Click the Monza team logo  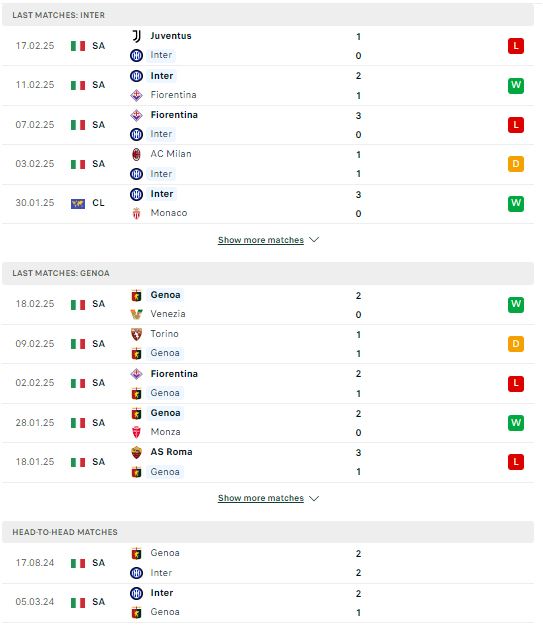(x=136, y=432)
